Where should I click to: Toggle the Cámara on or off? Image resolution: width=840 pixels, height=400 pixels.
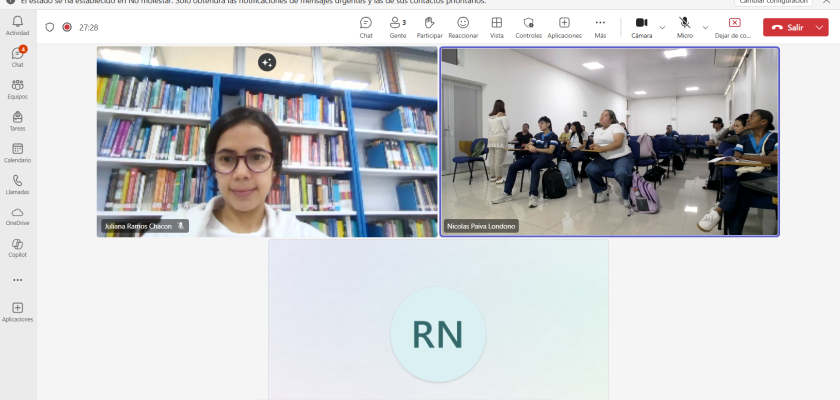[641, 27]
